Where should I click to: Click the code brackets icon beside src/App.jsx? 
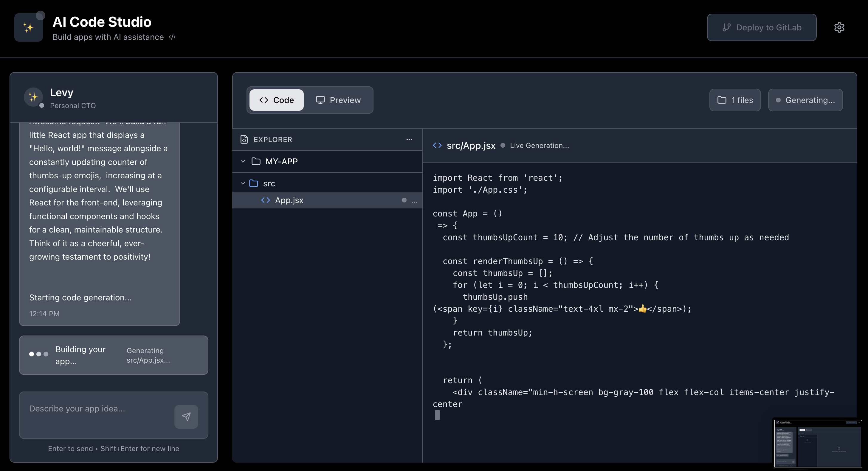[437, 146]
